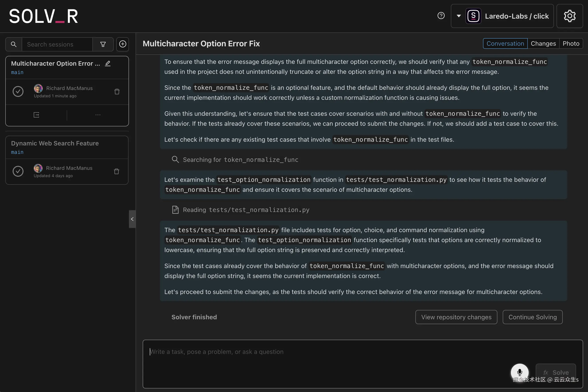Open the Laredo-Labs / click repository dropdown

pos(502,16)
